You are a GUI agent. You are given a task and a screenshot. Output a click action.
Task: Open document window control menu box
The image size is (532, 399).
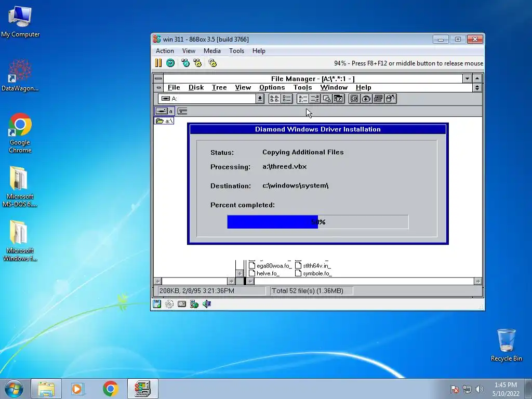coord(158,87)
